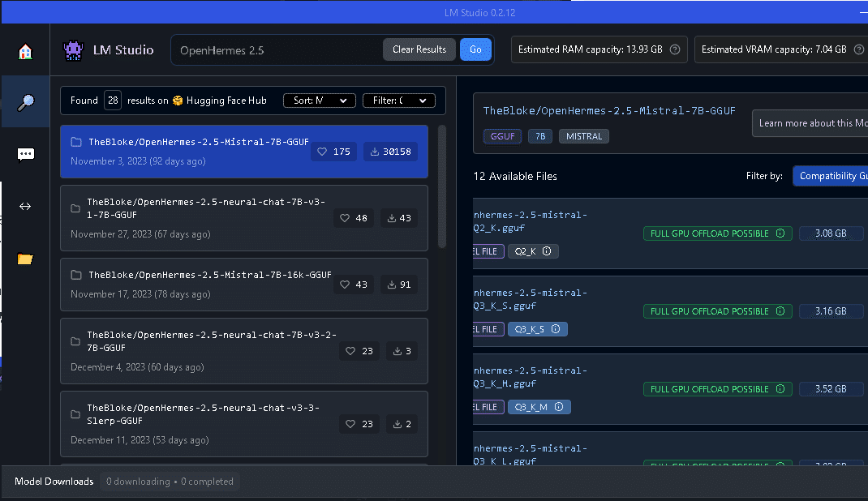Click heart icon on neural-chat-7B-v3-2 result
Image resolution: width=868 pixels, height=501 pixels.
pyautogui.click(x=350, y=350)
